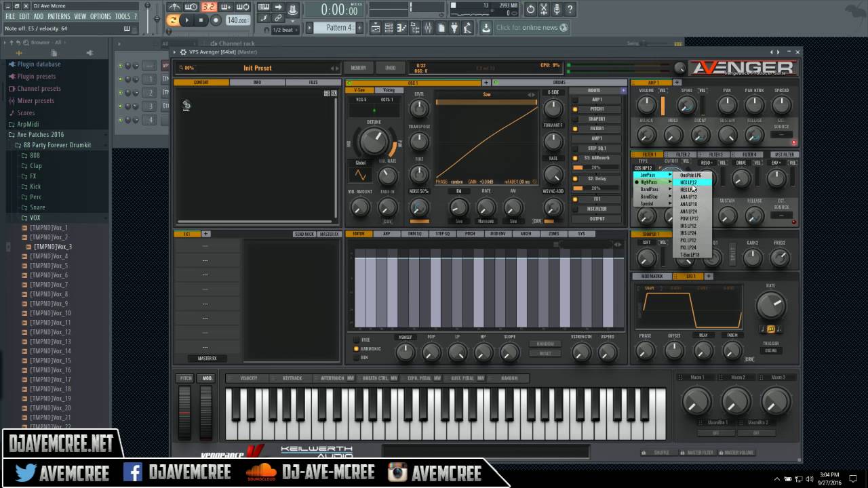This screenshot has width=868, height=488.
Task: Open the playlist view icon
Action: (x=376, y=28)
